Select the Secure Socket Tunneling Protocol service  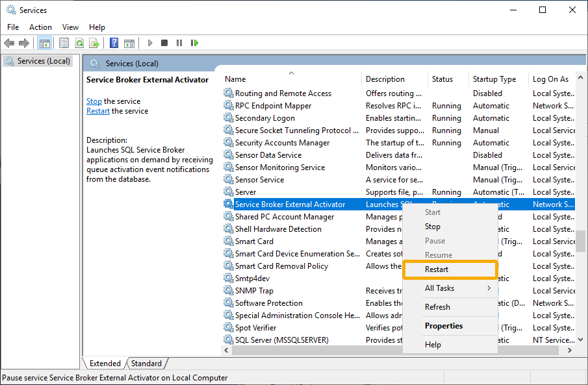(399, 130)
